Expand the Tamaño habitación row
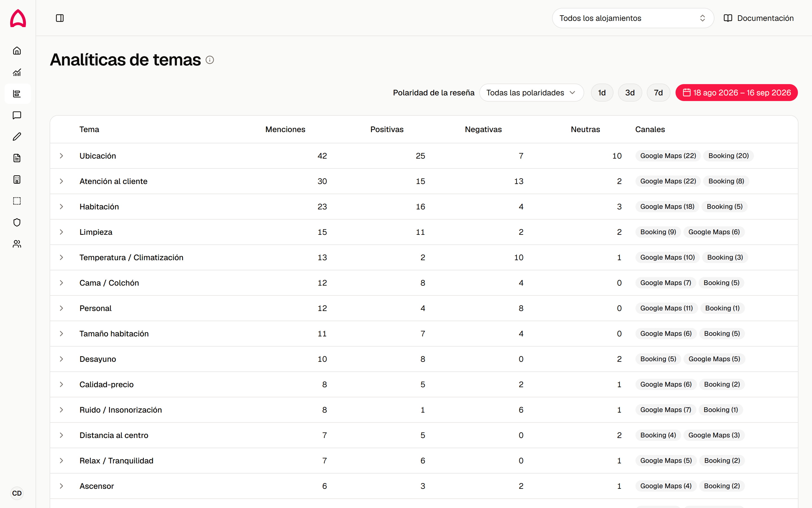Screen dimensions: 812x508 (x=61, y=334)
